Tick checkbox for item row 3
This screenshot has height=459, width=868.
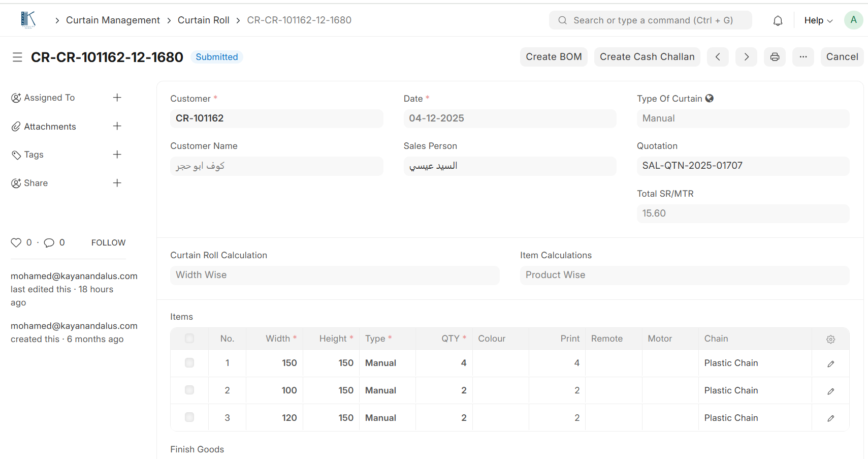click(x=189, y=417)
